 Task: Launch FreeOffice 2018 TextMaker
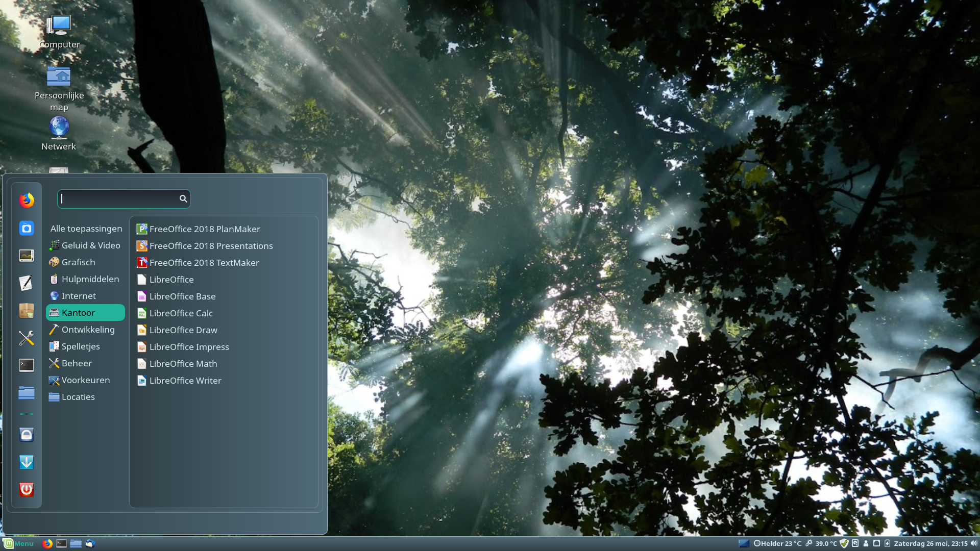click(224, 263)
